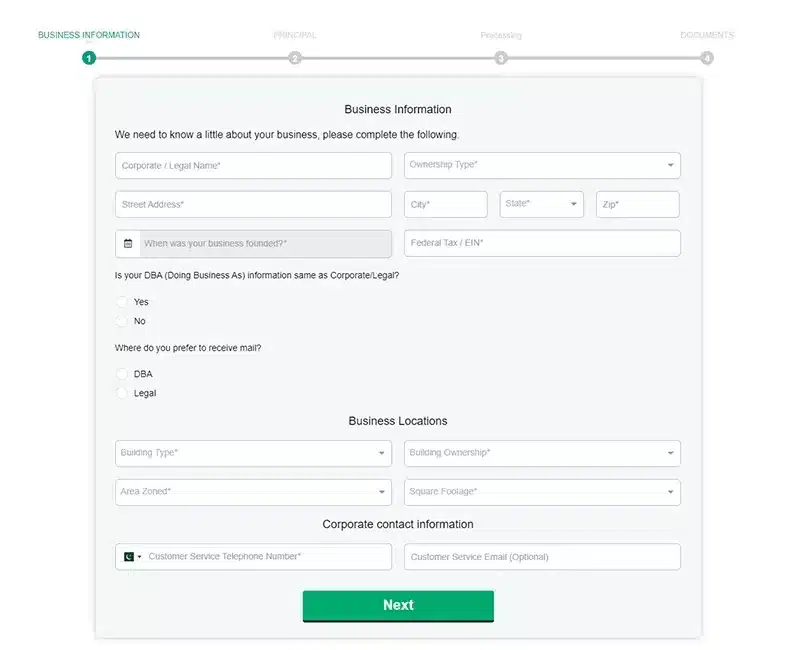Choose Legal as mail preference

(x=122, y=393)
